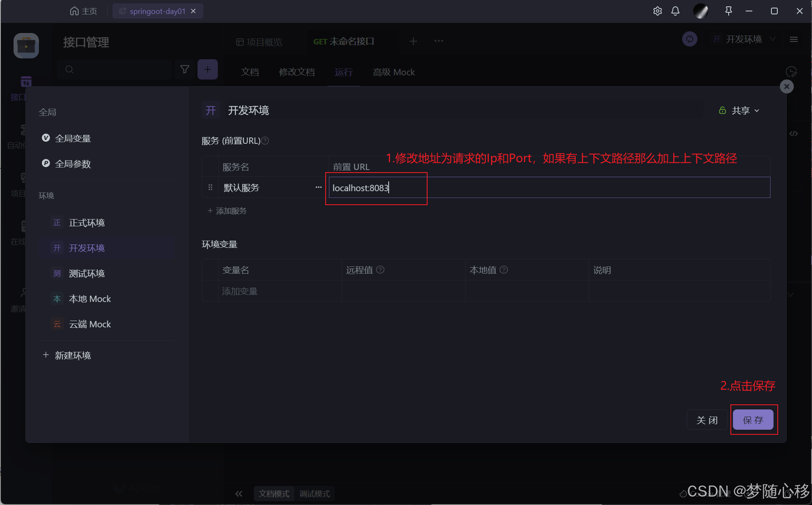Click the settings gear icon
The width and height of the screenshot is (812, 505).
click(x=657, y=11)
